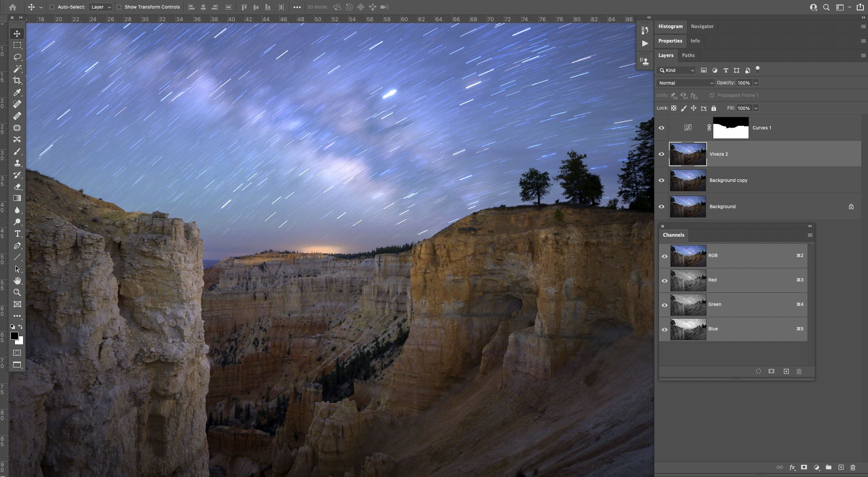This screenshot has width=868, height=477.
Task: Select the Hand tool
Action: [x=17, y=281]
